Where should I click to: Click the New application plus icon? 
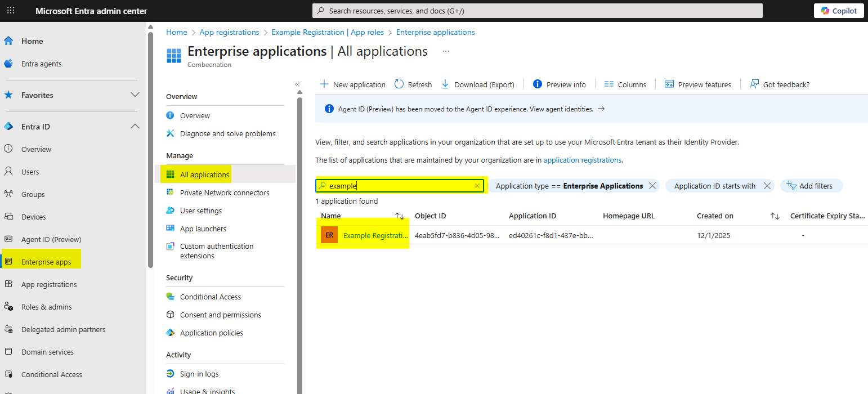pos(324,84)
